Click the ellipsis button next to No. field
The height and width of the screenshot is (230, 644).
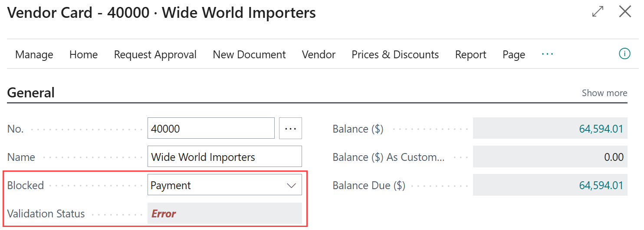pos(290,129)
